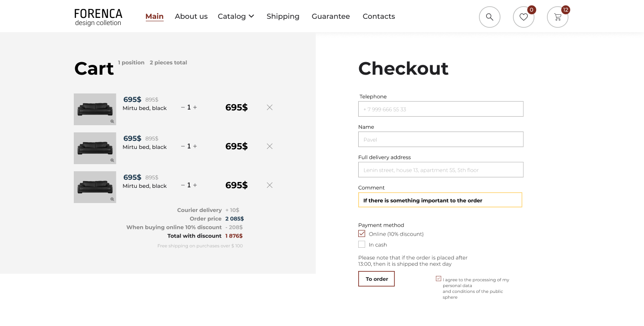This screenshot has height=326, width=644.
Task: Open the wishlist heart icon
Action: (x=524, y=17)
